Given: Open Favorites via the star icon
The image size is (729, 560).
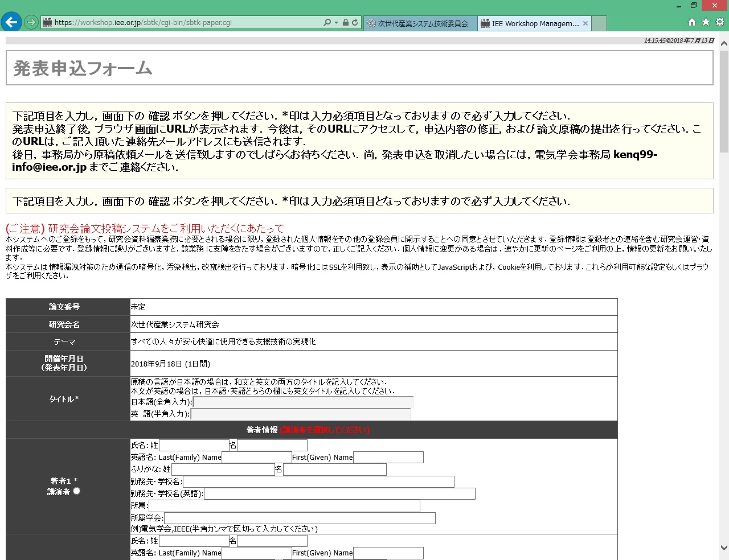Looking at the screenshot, I should tap(706, 22).
